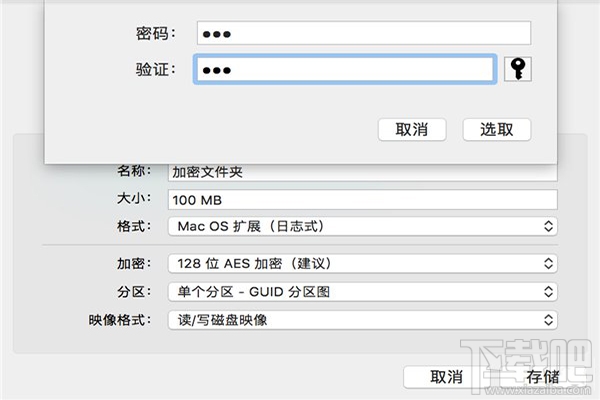Open the 分区 dropdown 单个分区 GUID
The image size is (600, 400).
point(362,292)
